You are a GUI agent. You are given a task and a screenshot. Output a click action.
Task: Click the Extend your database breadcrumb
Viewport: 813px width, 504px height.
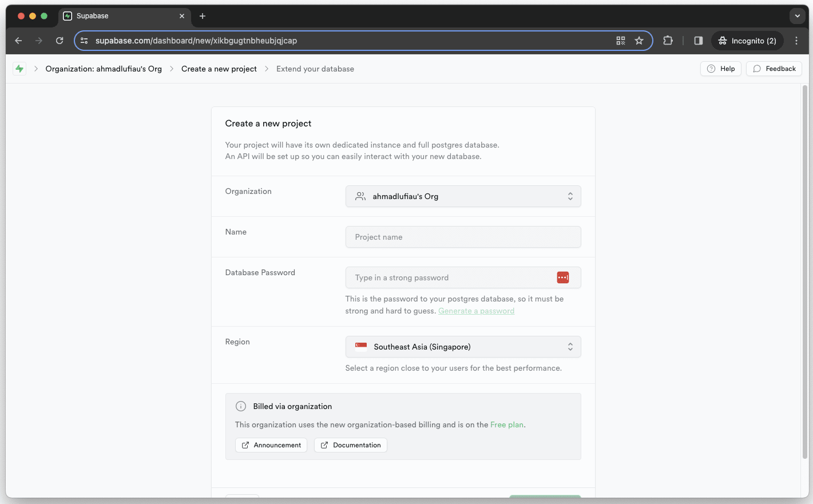315,69
